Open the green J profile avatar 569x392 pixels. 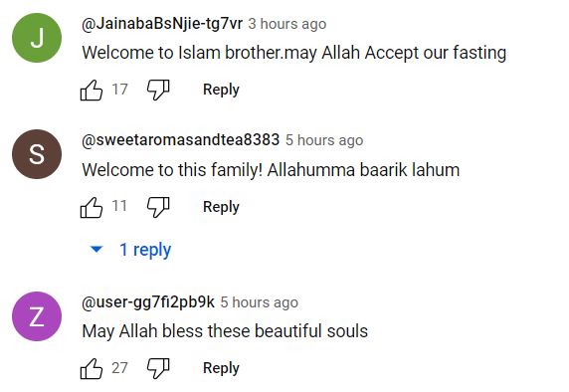37,38
